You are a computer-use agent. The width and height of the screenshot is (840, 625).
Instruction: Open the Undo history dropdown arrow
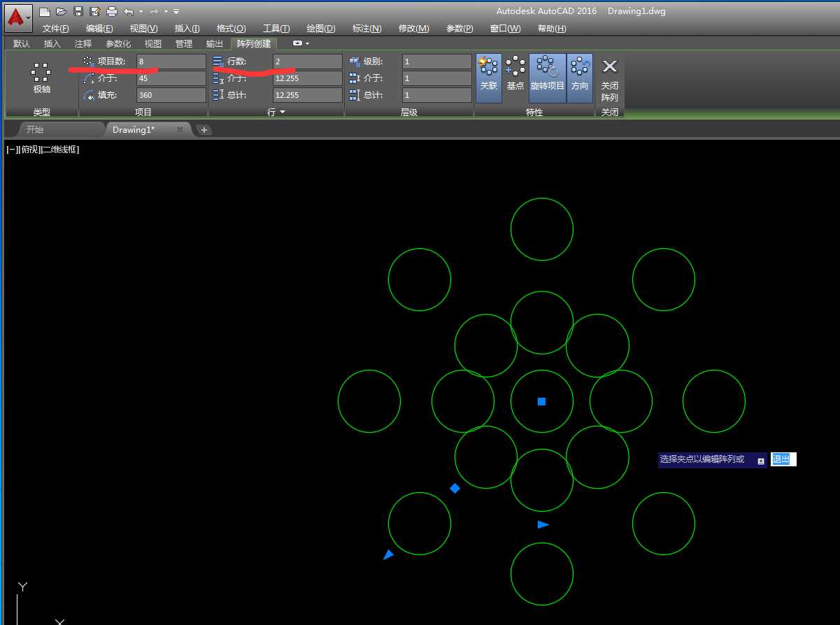tap(140, 12)
